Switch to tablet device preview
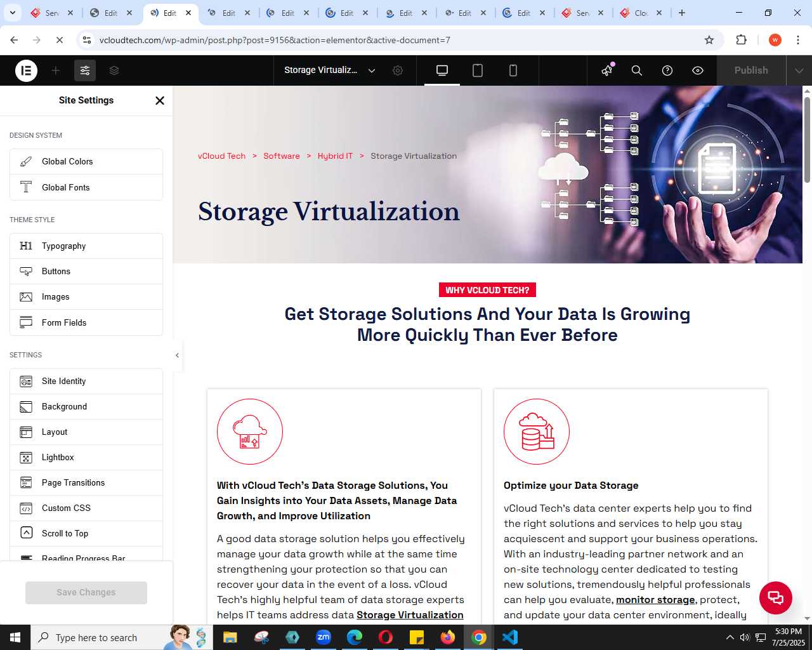The width and height of the screenshot is (812, 650). [478, 70]
